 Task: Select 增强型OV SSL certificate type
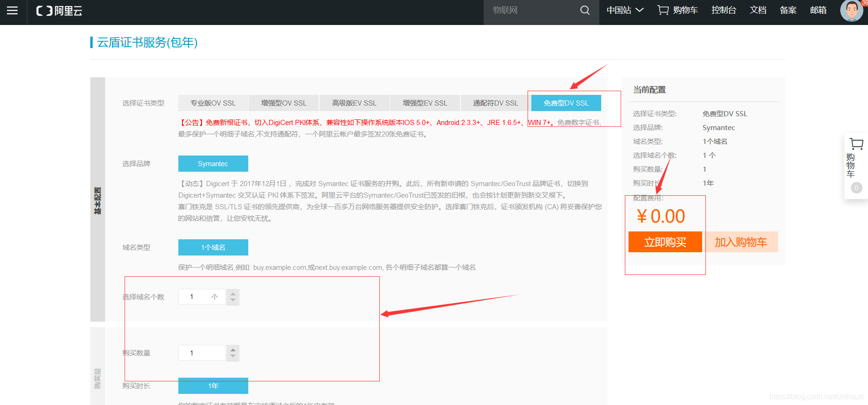284,103
